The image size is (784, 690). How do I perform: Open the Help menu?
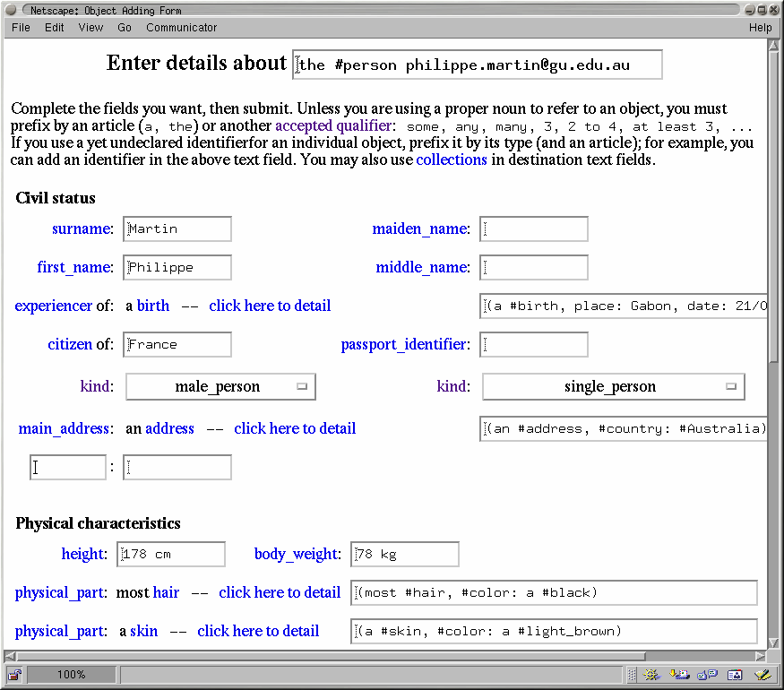(x=760, y=28)
